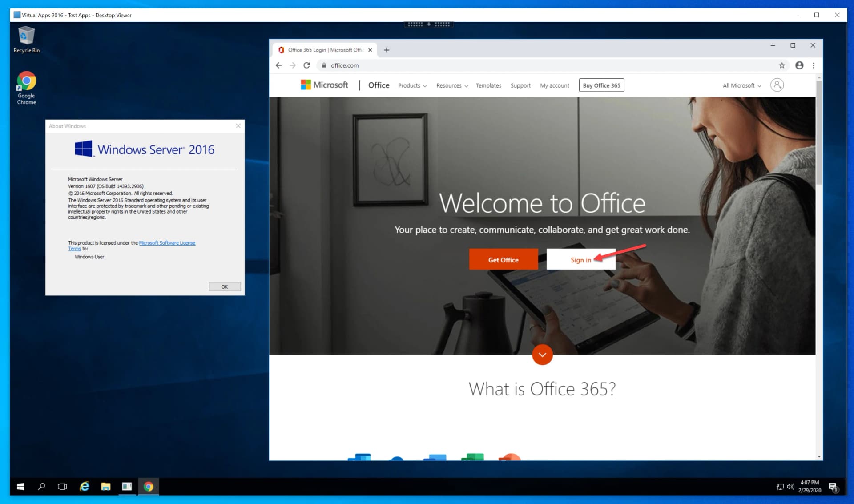This screenshot has height=504, width=854.
Task: Click the account sign-in avatar on Office page
Action: (x=777, y=85)
